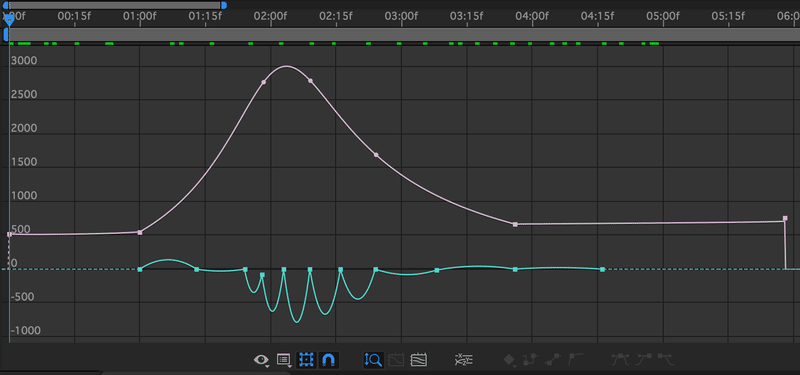This screenshot has height=375, width=800.
Task: Click the -500 value axis label
Action: [23, 297]
